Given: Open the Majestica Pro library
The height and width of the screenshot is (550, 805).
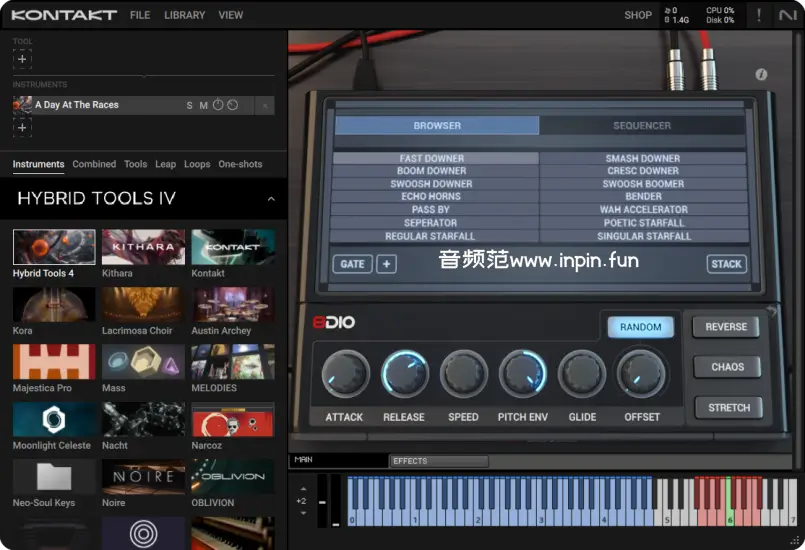Looking at the screenshot, I should coord(54,362).
